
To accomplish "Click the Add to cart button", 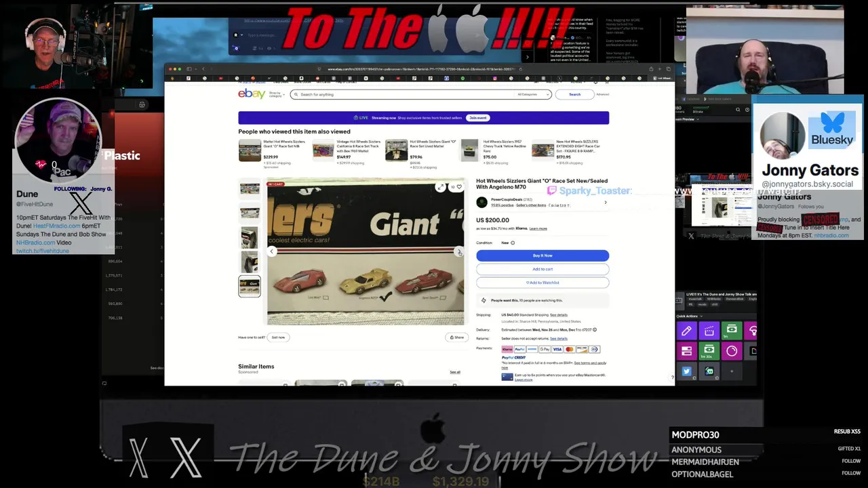I will click(x=542, y=269).
